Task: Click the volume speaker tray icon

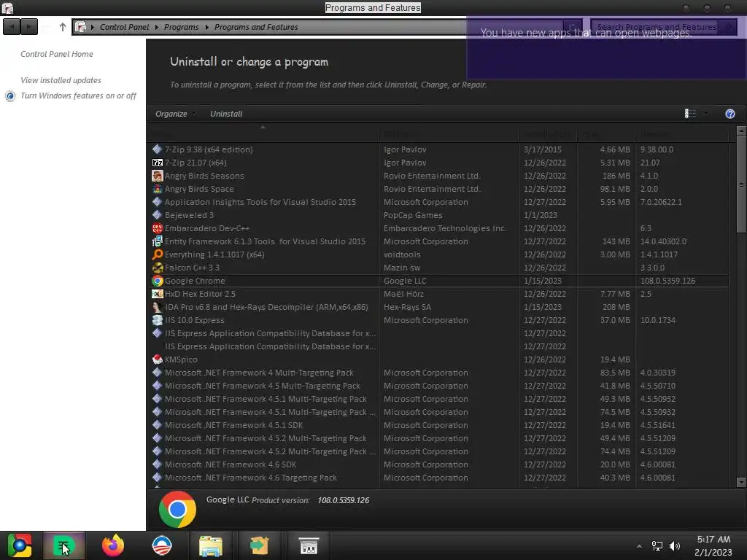Action: point(675,546)
